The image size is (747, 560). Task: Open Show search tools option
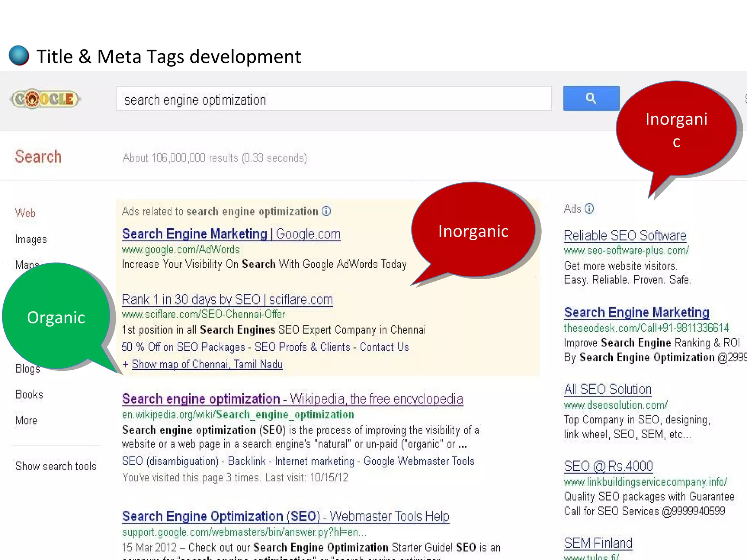(x=56, y=466)
